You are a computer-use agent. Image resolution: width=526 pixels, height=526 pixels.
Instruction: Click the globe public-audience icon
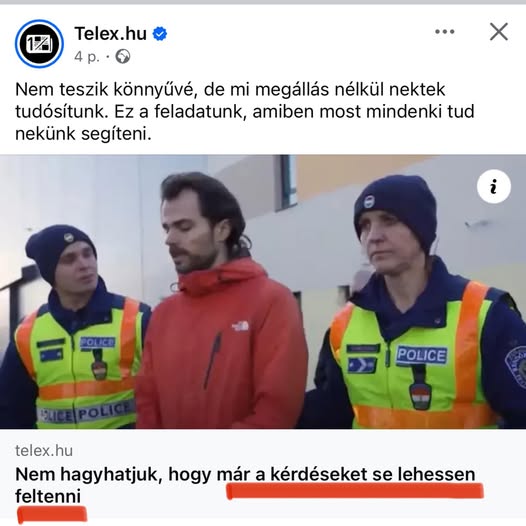point(123,56)
